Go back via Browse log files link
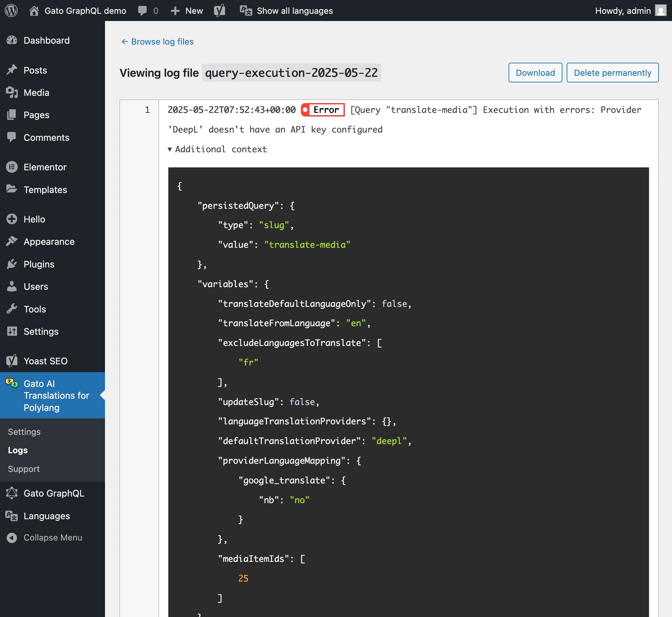 [157, 42]
